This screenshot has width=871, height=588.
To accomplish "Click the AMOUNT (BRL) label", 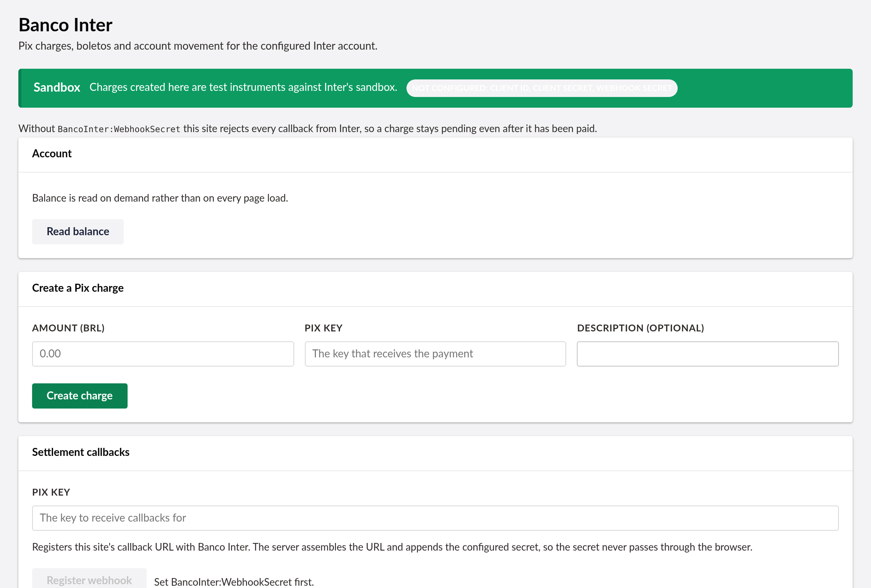I will (x=68, y=328).
